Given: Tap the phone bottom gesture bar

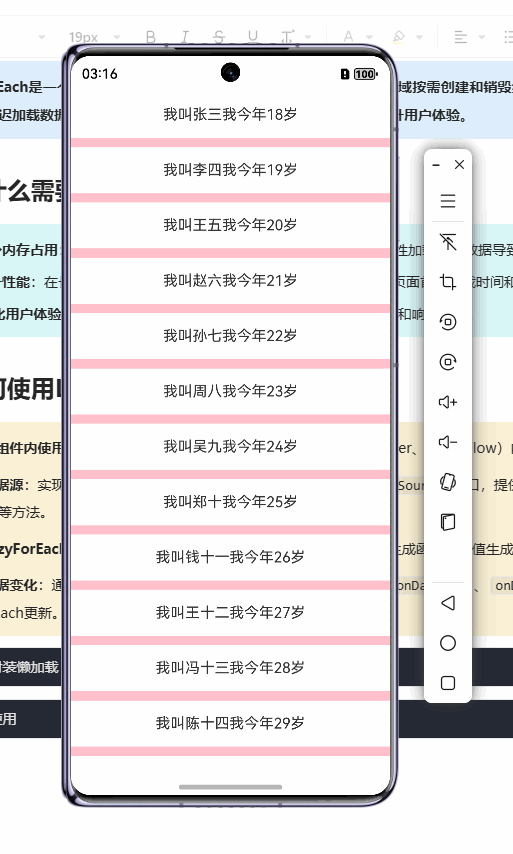Looking at the screenshot, I should click(230, 787).
